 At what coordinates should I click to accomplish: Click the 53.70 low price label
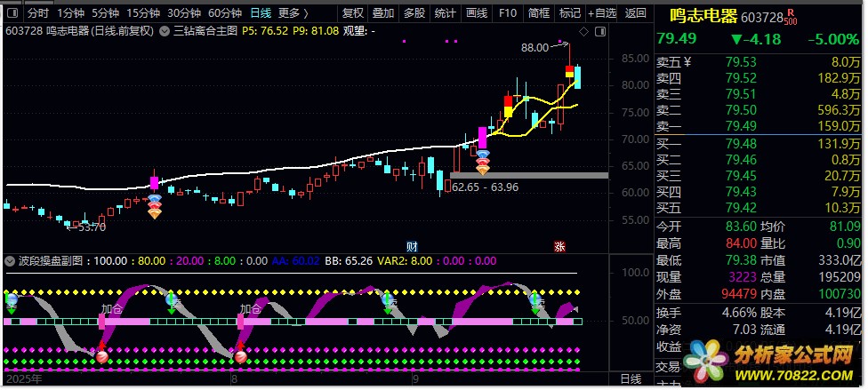pos(92,227)
